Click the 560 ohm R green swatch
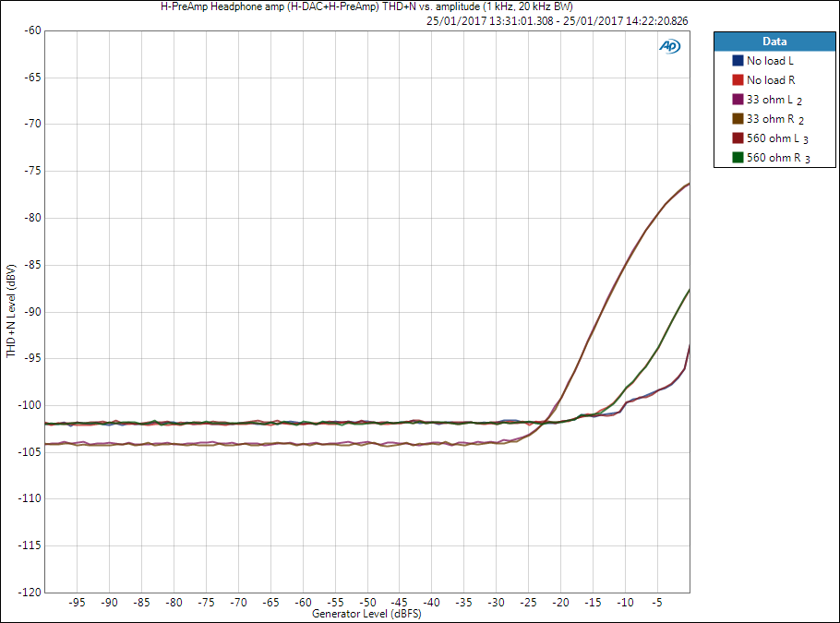Screen dimensions: 840x623 click(x=738, y=158)
